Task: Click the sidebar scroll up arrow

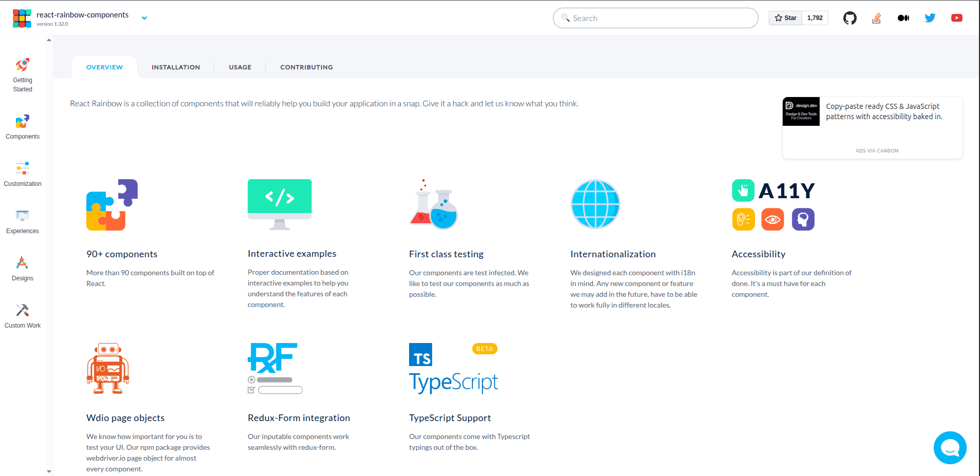Action: point(49,40)
